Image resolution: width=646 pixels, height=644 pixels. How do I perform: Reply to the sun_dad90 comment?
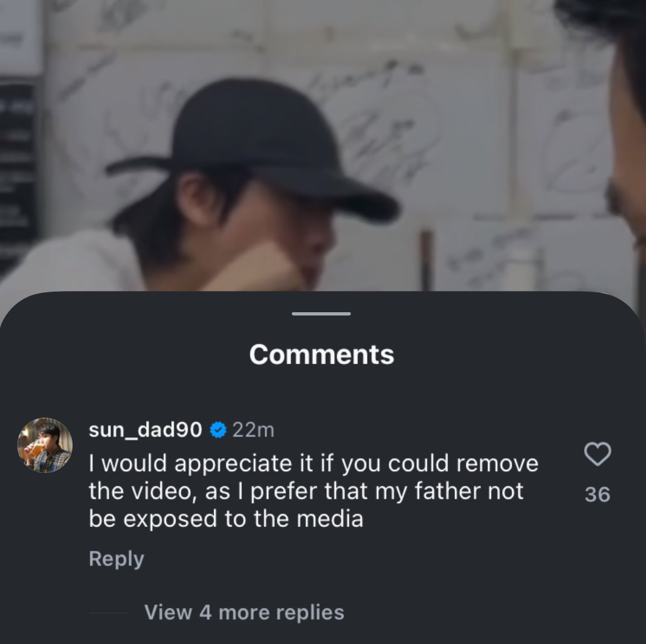116,559
